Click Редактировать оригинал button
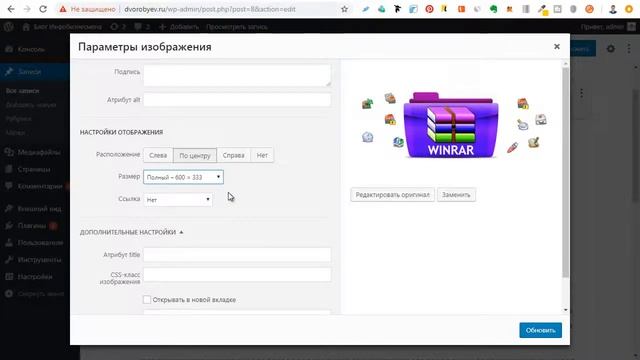 click(392, 195)
